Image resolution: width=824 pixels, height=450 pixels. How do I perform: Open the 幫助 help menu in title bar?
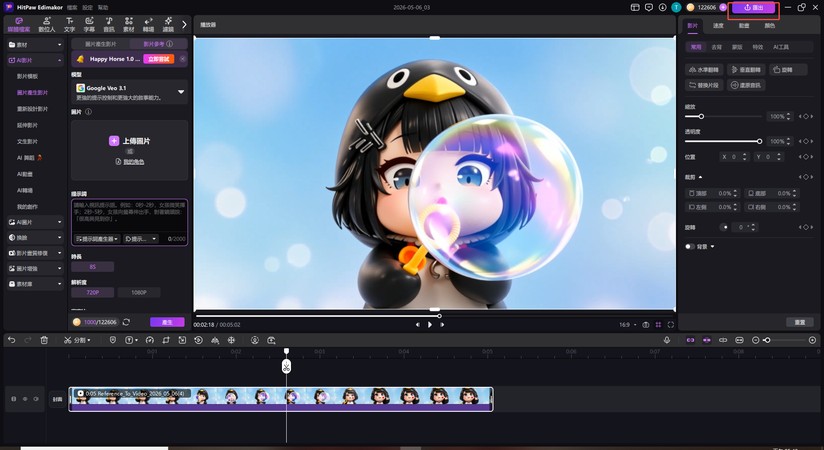click(x=103, y=8)
